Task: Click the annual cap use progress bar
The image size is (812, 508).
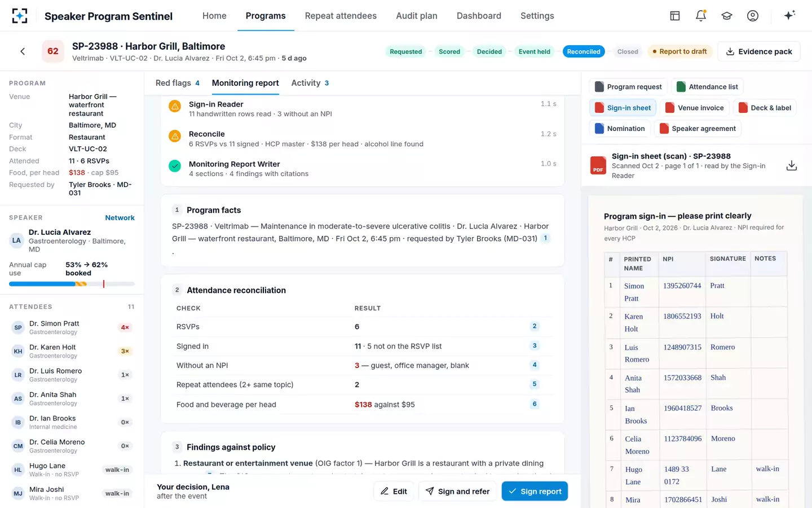Action: click(72, 284)
